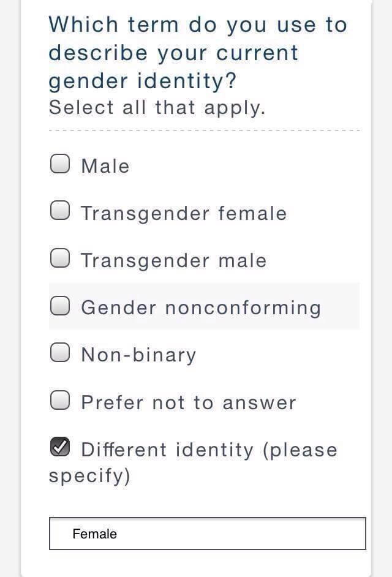
Task: Click the 'Transgender female' label text
Action: point(184,213)
